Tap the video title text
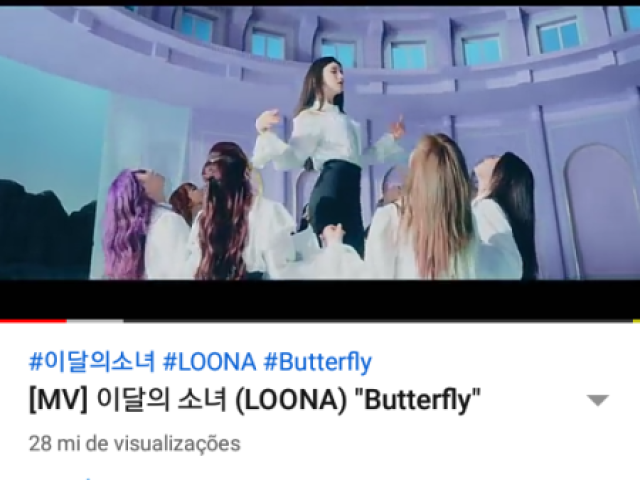The height and width of the screenshot is (480, 640). (255, 399)
